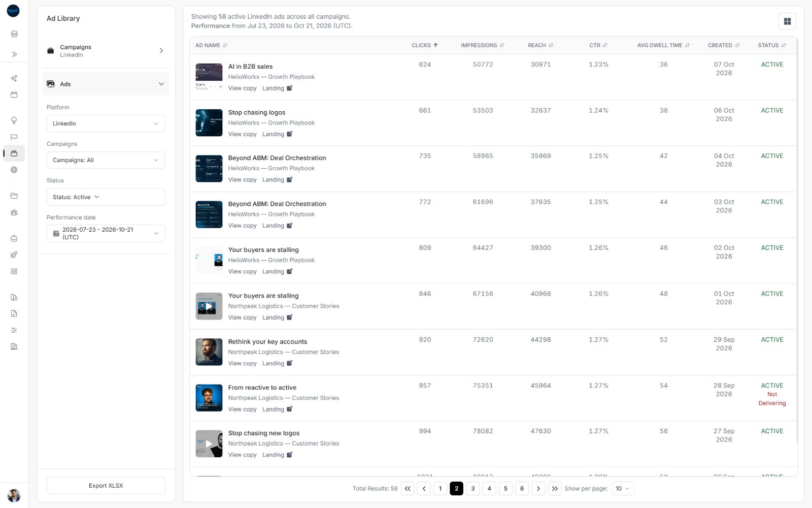Go to page 6 of results

[522, 489]
